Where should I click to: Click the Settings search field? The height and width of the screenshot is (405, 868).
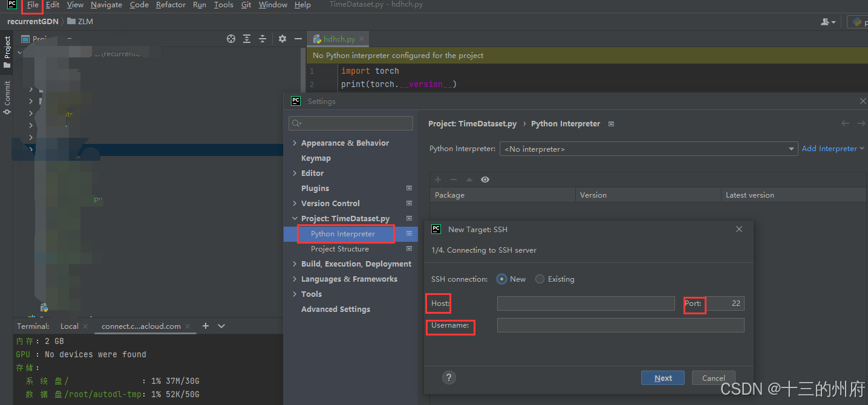coord(351,123)
